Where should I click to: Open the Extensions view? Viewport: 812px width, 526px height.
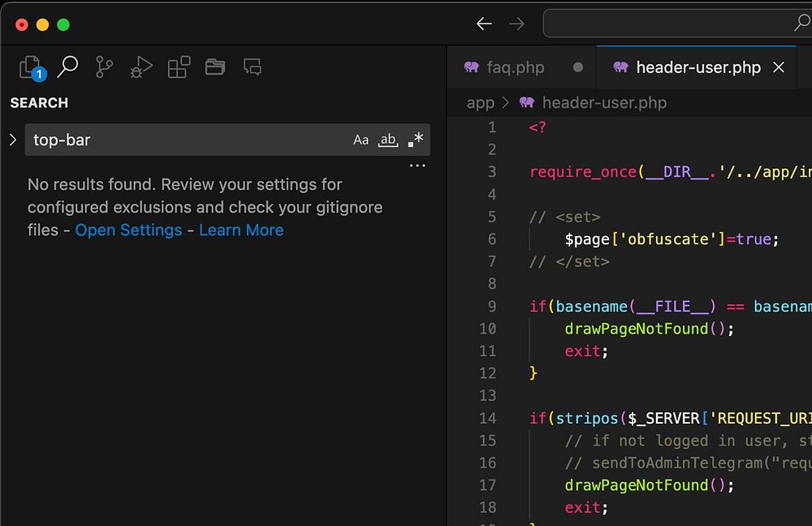pos(179,67)
